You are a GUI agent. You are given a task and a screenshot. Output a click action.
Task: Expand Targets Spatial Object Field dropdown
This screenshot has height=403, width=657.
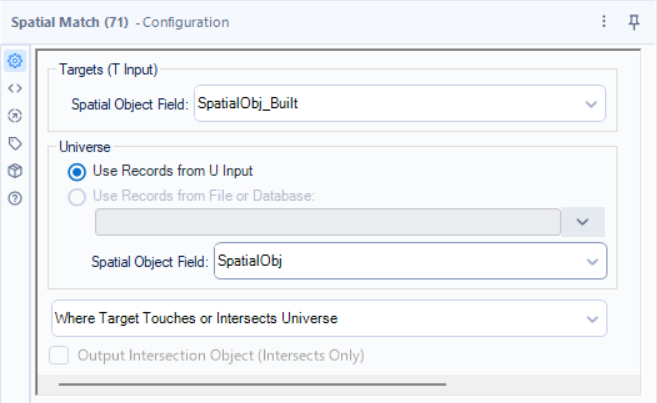pos(591,103)
